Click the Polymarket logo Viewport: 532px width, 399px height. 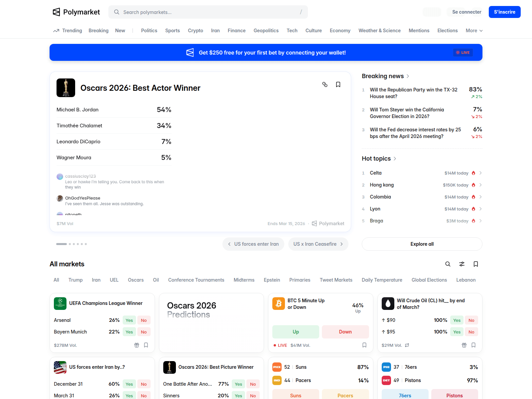point(76,12)
